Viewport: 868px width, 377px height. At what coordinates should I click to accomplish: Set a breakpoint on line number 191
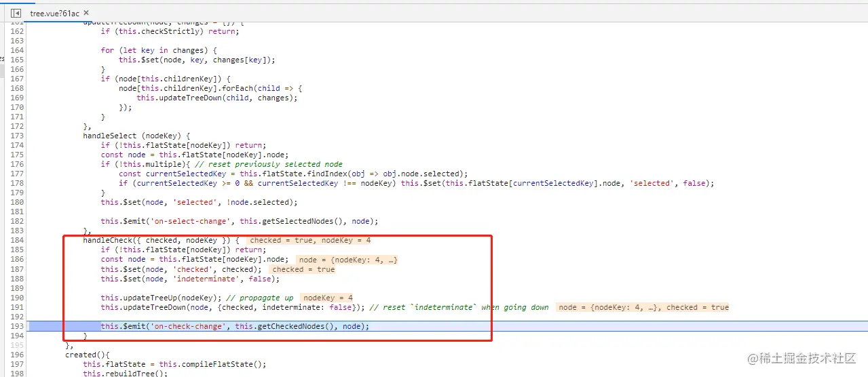click(x=17, y=307)
